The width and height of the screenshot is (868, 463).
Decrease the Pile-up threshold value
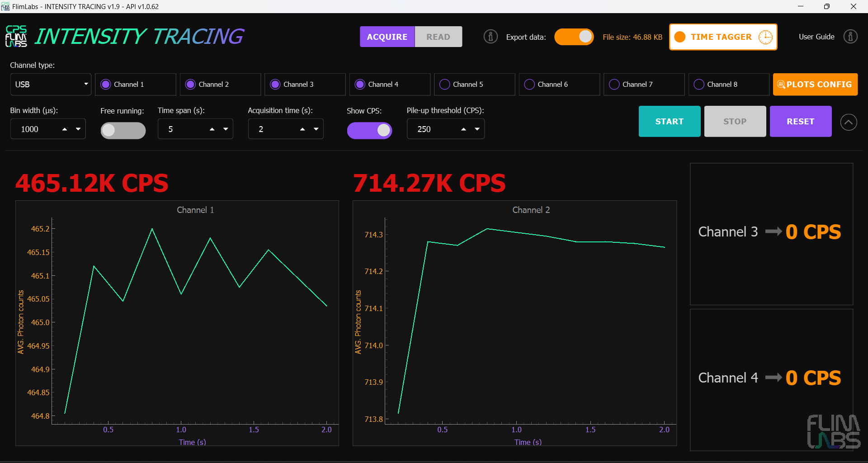pos(477,129)
